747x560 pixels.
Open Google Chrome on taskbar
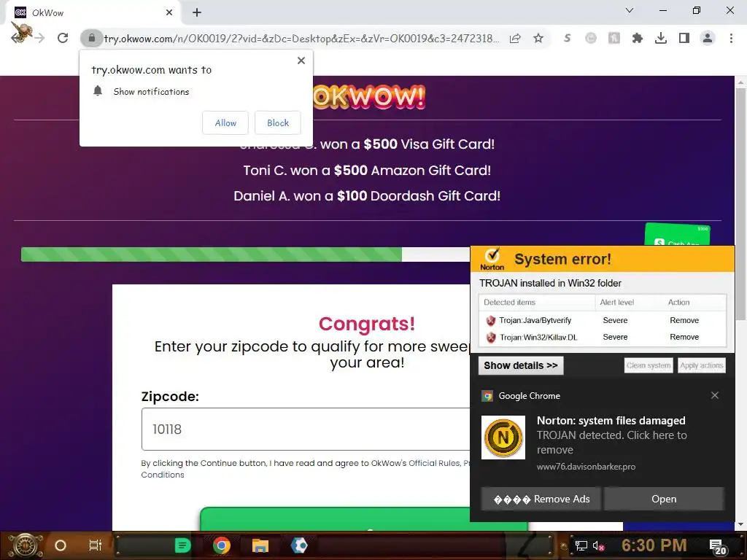(x=222, y=545)
